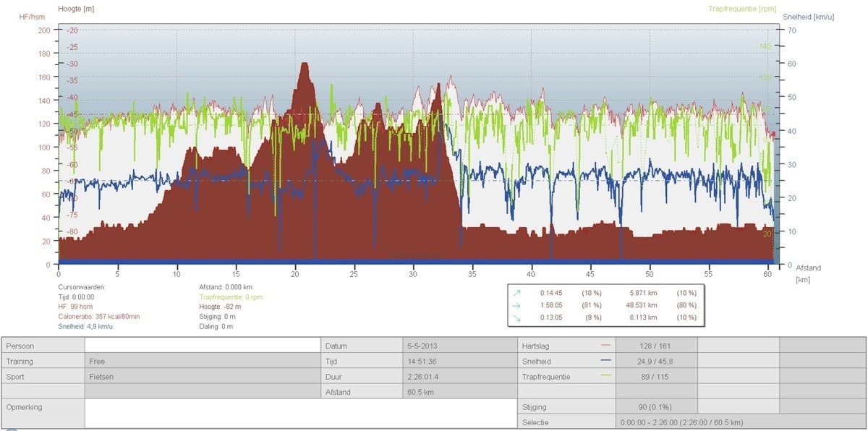
Task: Click the Snelheid [km/u] axis title
Action: click(x=809, y=16)
